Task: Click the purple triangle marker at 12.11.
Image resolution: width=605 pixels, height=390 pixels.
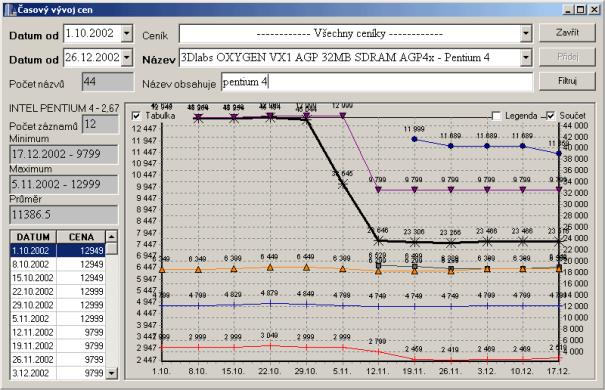Action: (379, 190)
